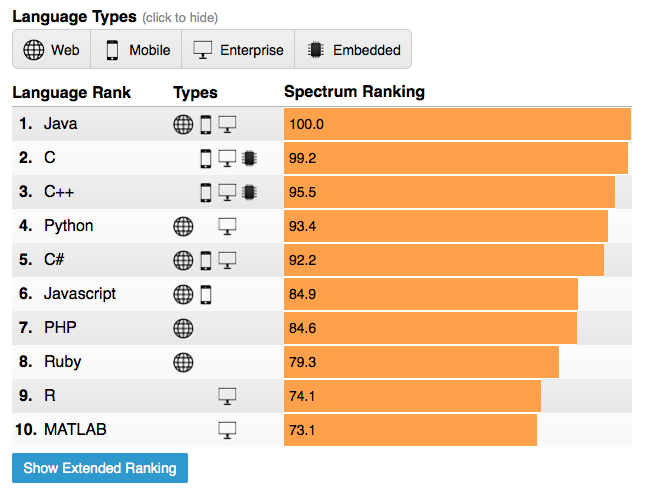The height and width of the screenshot is (493, 652).
Task: Toggle the Mobile language type filter
Action: pos(136,49)
